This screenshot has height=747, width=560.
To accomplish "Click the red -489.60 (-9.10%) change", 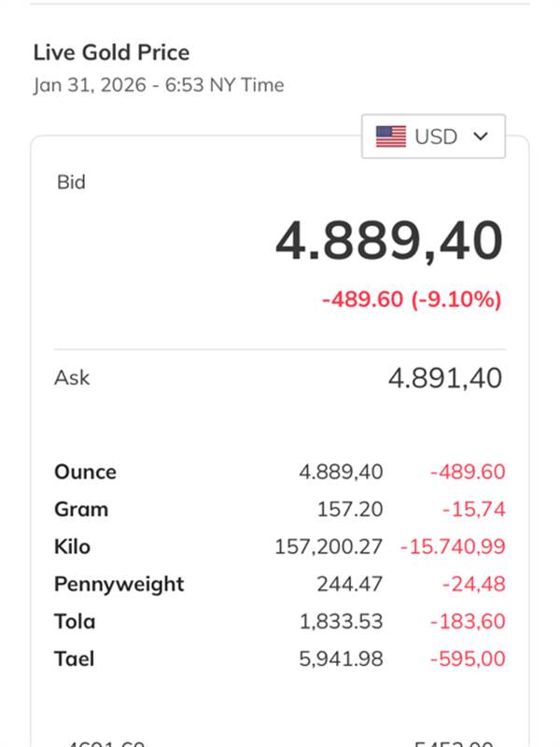I will [x=412, y=300].
